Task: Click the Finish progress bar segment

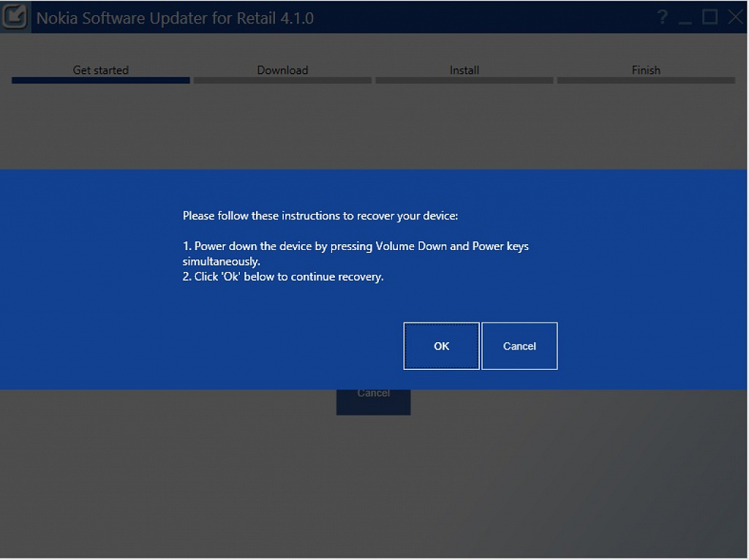Action: click(646, 80)
